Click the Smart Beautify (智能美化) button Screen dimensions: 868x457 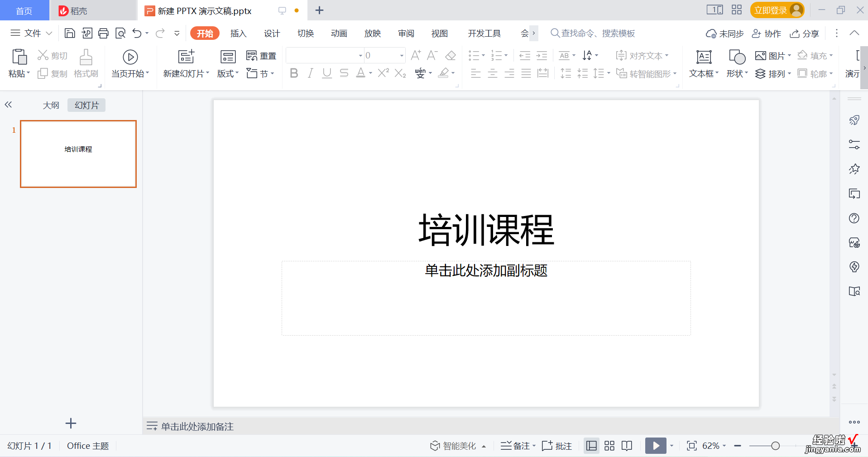tap(457, 446)
